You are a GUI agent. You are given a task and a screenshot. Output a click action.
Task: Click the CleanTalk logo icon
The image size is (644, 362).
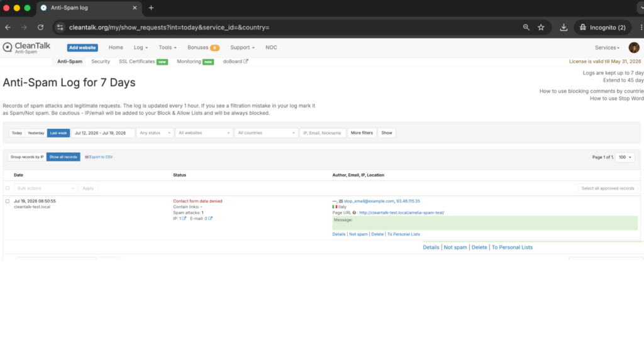coord(8,47)
